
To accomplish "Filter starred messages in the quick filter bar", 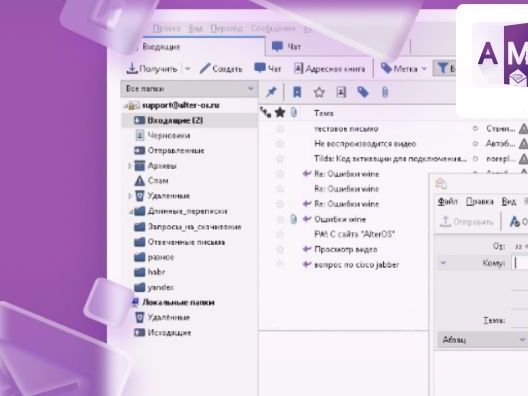I will tap(319, 92).
